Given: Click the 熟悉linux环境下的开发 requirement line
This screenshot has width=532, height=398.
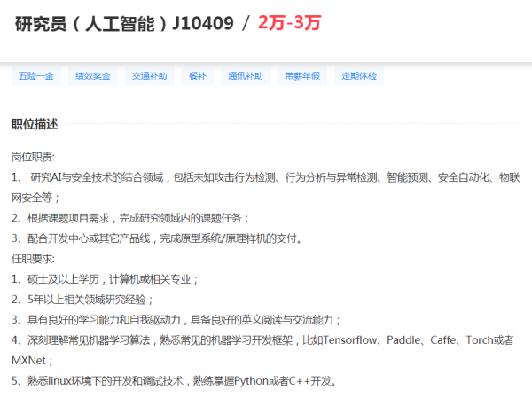Looking at the screenshot, I should (x=175, y=381).
